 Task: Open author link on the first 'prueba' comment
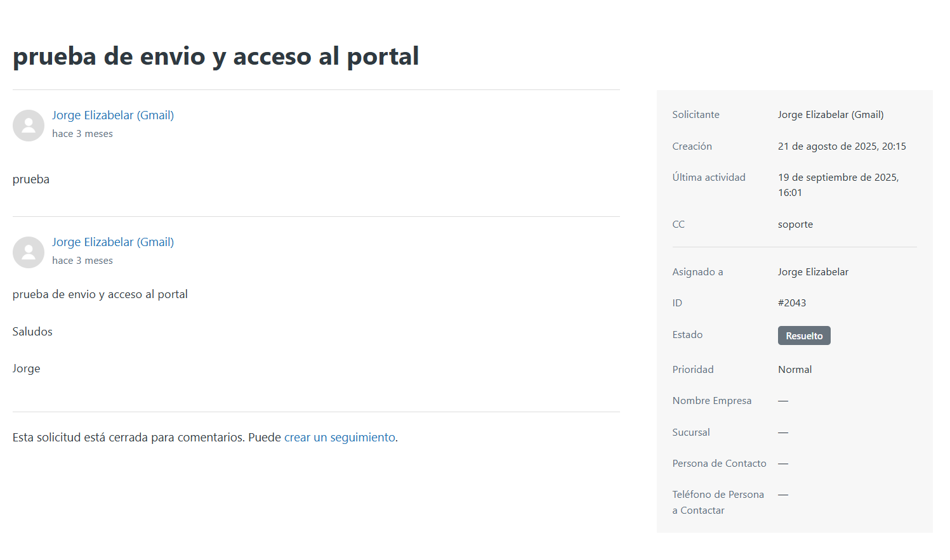pyautogui.click(x=113, y=115)
